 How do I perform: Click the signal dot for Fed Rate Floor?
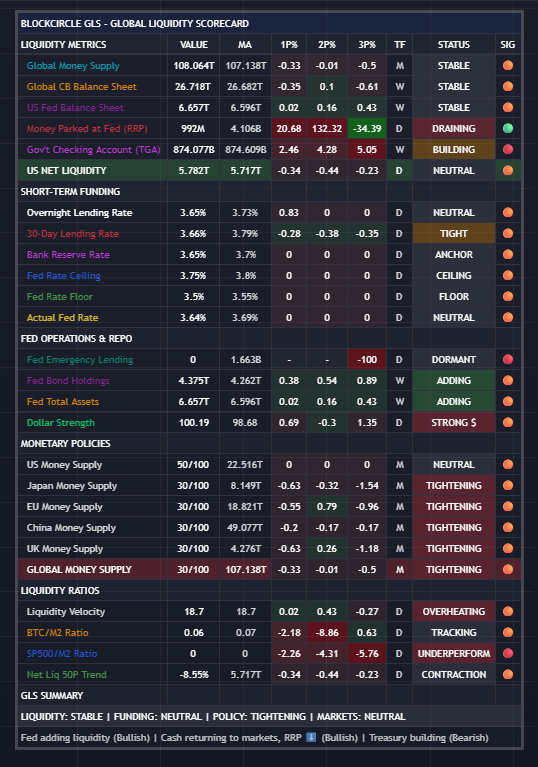coord(508,297)
